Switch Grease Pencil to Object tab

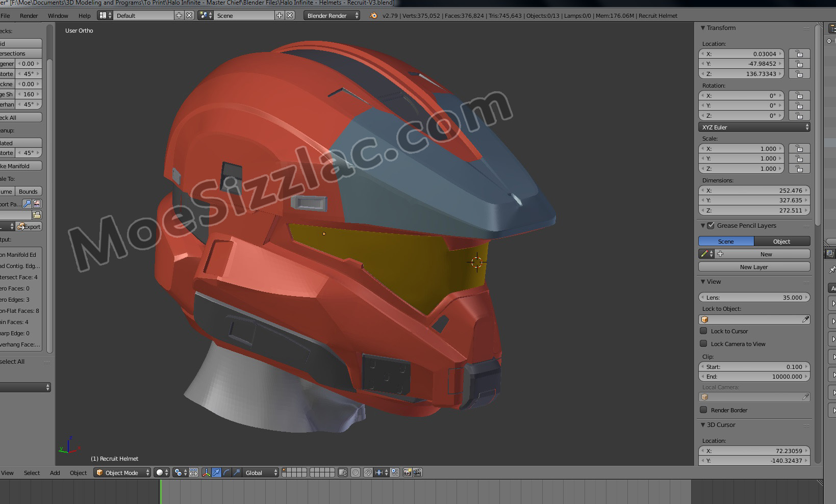781,242
